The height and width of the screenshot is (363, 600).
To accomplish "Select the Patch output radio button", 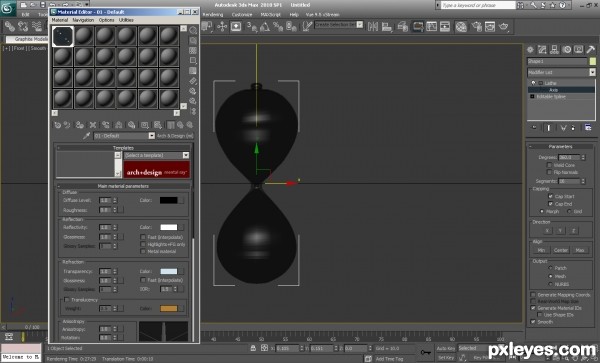I will point(551,268).
